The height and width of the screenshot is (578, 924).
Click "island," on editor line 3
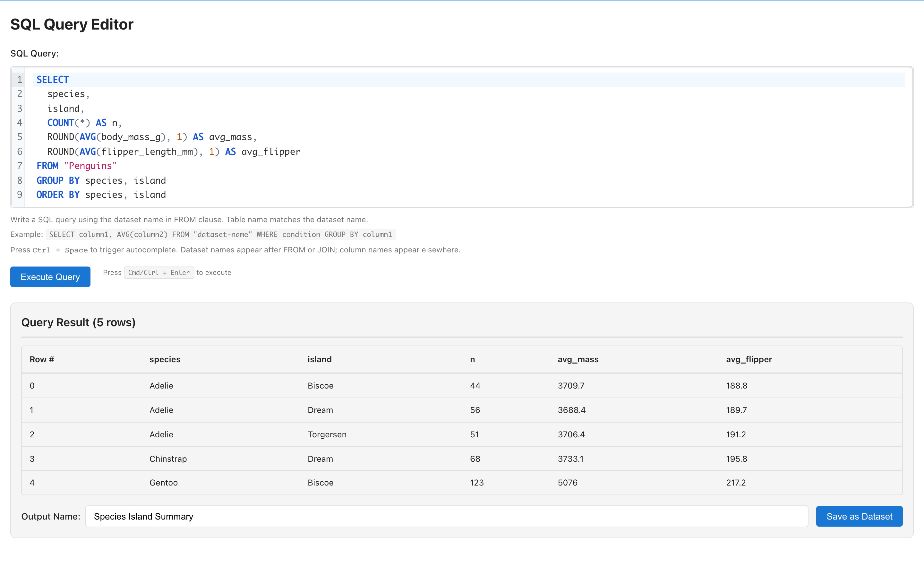66,109
